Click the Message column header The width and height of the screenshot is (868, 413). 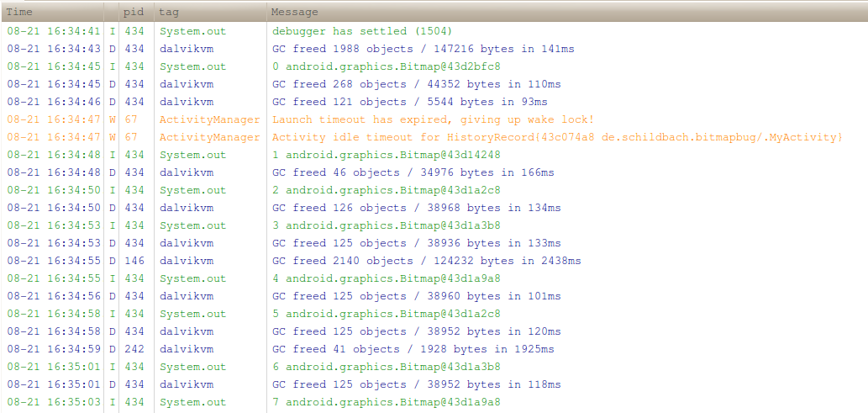(567, 12)
